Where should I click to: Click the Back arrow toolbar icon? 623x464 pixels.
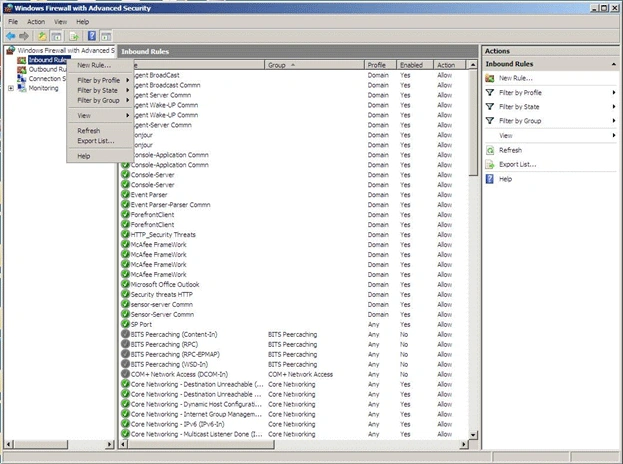click(x=11, y=37)
